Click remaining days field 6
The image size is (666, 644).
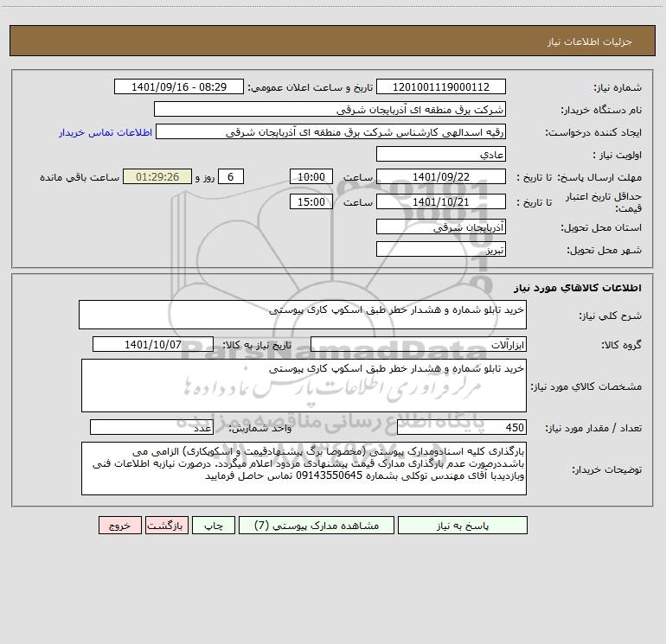231,177
